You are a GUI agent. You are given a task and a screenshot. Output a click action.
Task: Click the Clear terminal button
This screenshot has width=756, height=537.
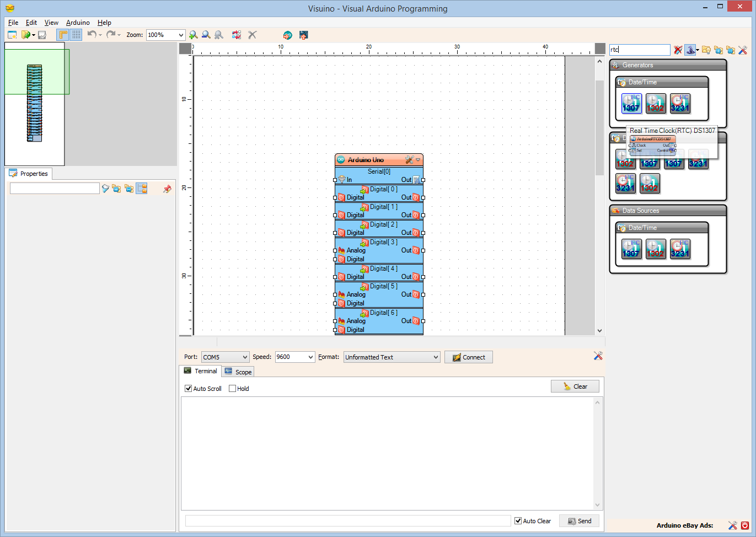point(575,386)
